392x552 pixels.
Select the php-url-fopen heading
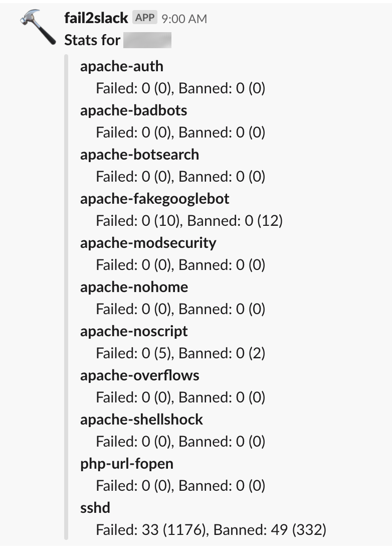[127, 464]
